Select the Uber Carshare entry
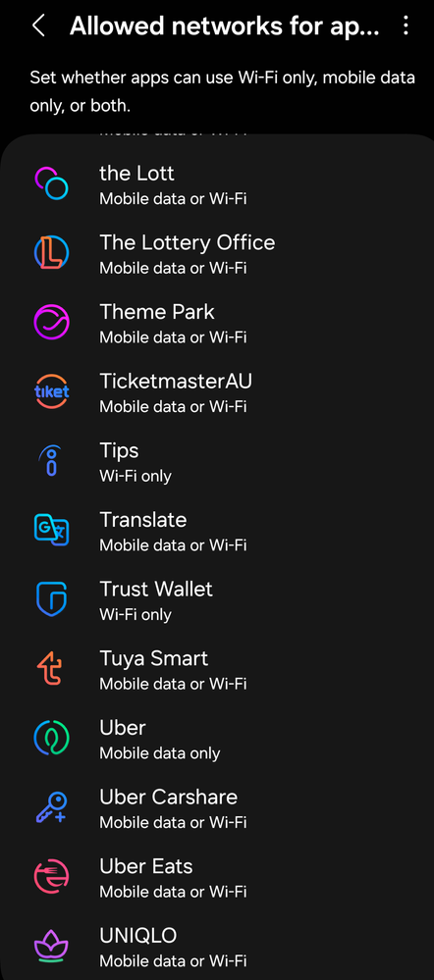 click(x=217, y=808)
